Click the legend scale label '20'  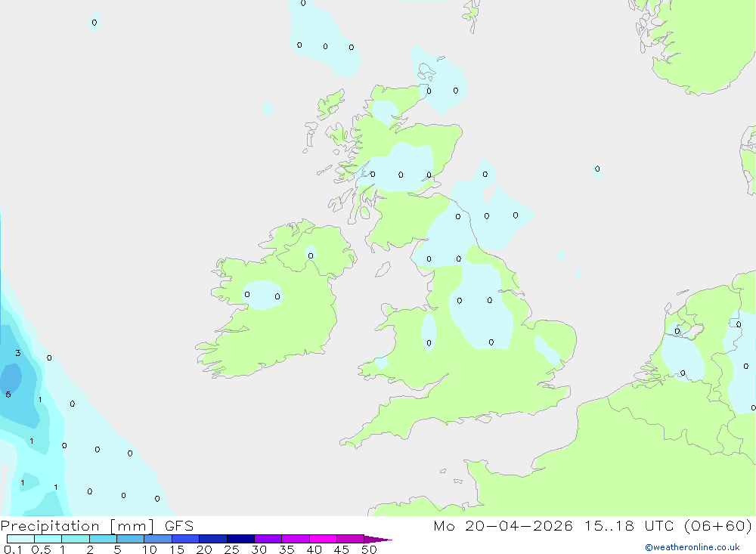(204, 549)
